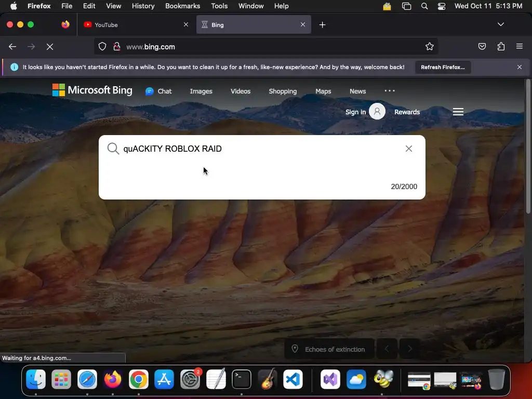Screen dimensions: 532x399
Task: Show next Bing background image
Action: 409,349
